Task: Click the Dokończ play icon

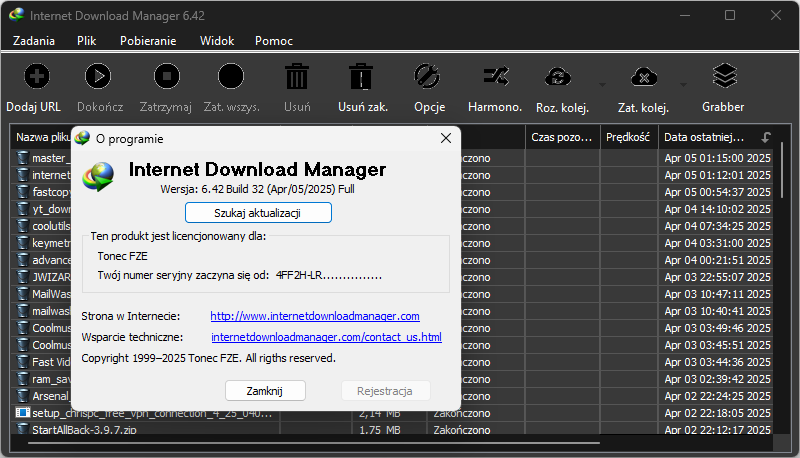Action: pyautogui.click(x=98, y=77)
